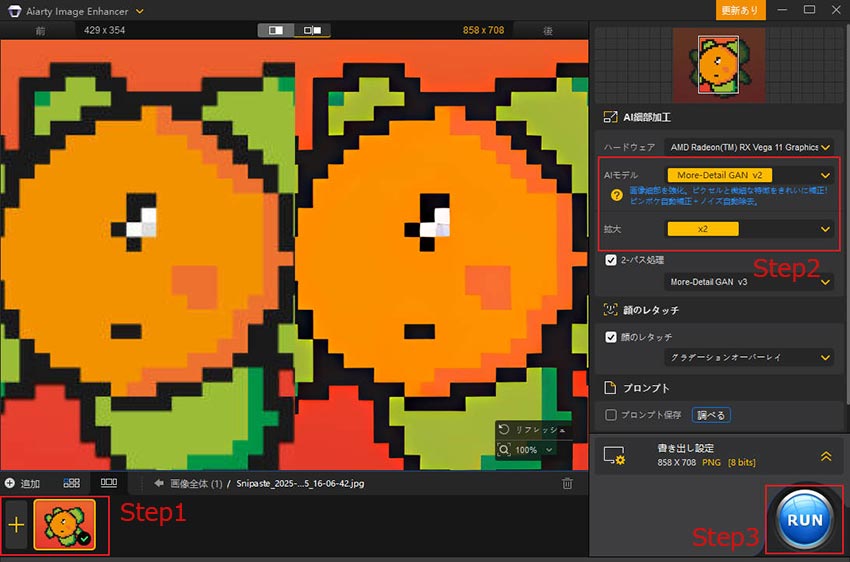Close the Aiarty window
Viewport: 850px width, 562px height.
836,10
